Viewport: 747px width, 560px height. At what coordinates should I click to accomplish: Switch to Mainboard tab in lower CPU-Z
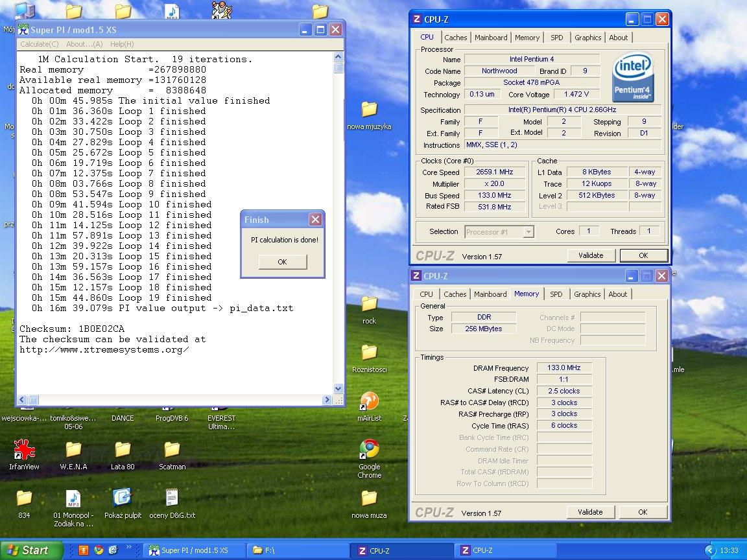(490, 294)
